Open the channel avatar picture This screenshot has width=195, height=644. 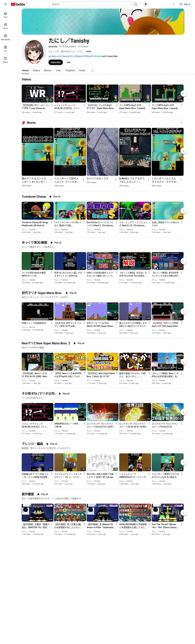pyautogui.click(x=34, y=52)
